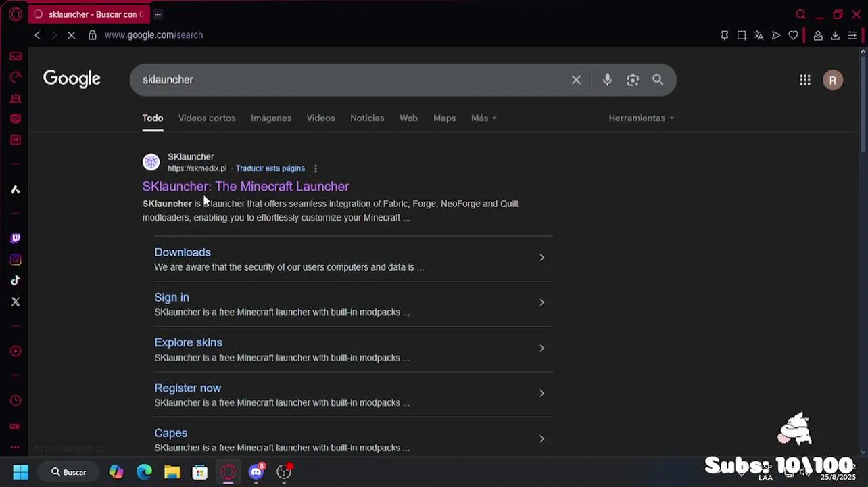Image resolution: width=868 pixels, height=487 pixels.
Task: Expand the Sign in sitelink chevron
Action: pos(541,302)
